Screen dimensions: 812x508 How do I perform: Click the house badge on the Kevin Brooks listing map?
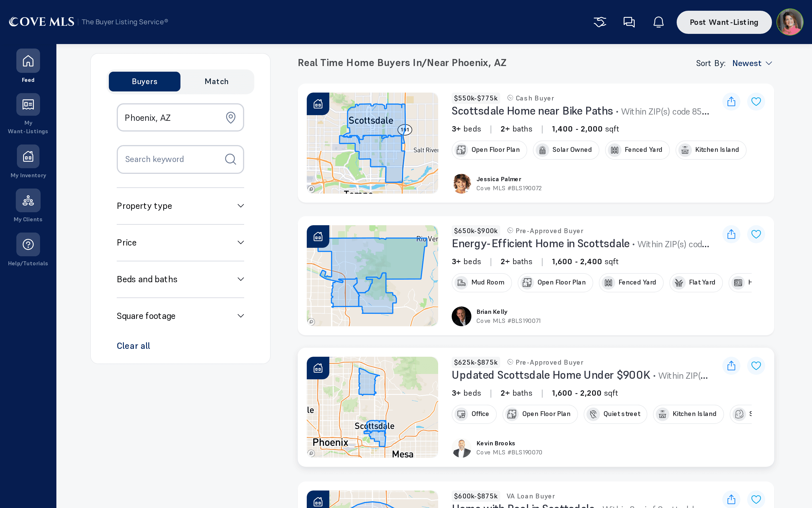click(x=318, y=368)
